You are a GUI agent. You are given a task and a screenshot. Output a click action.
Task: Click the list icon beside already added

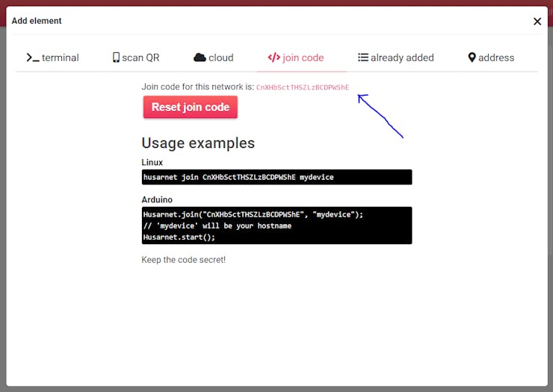click(363, 57)
